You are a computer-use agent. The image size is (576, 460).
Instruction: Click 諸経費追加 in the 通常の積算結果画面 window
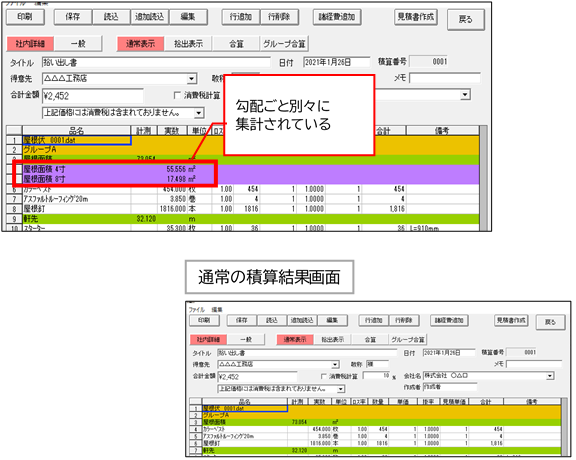[449, 320]
